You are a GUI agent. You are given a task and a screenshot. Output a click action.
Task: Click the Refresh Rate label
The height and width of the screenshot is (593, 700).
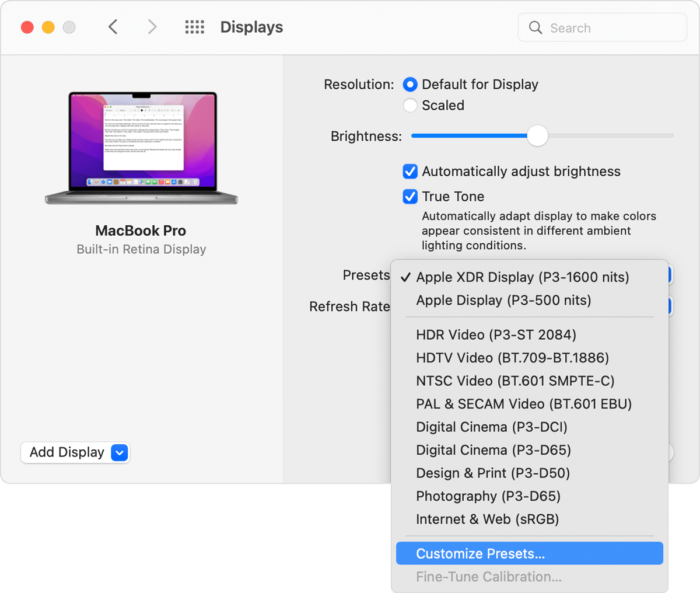point(349,306)
